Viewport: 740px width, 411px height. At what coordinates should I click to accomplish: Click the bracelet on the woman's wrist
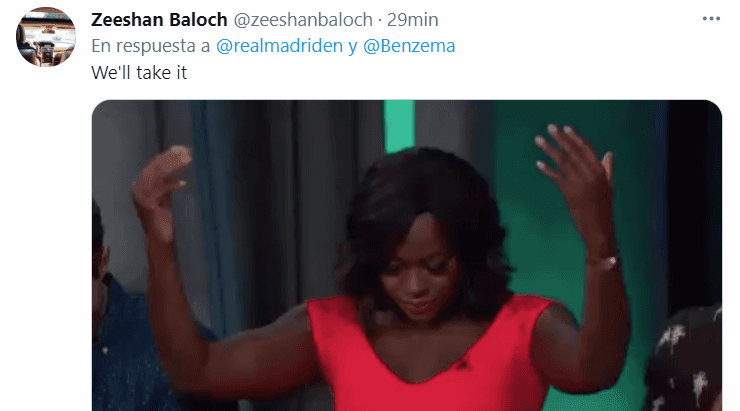point(605,260)
